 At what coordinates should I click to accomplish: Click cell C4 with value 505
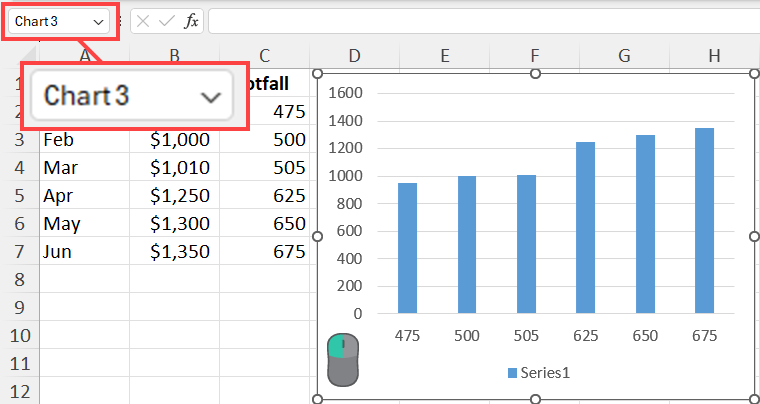265,168
